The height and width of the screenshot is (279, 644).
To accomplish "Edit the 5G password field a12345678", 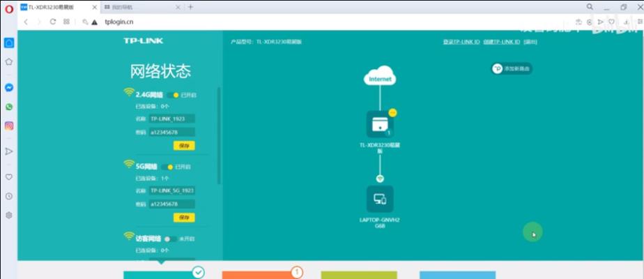I will (171, 204).
